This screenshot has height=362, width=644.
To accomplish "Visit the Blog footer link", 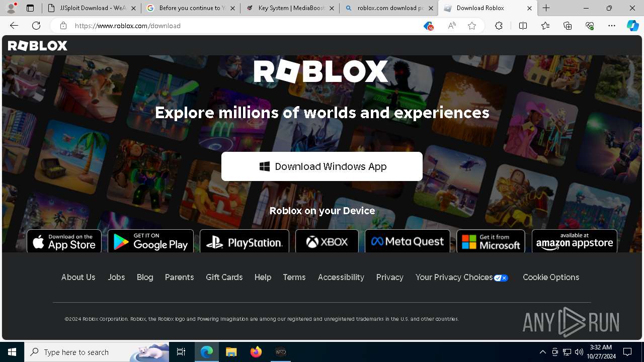I will [x=145, y=278].
